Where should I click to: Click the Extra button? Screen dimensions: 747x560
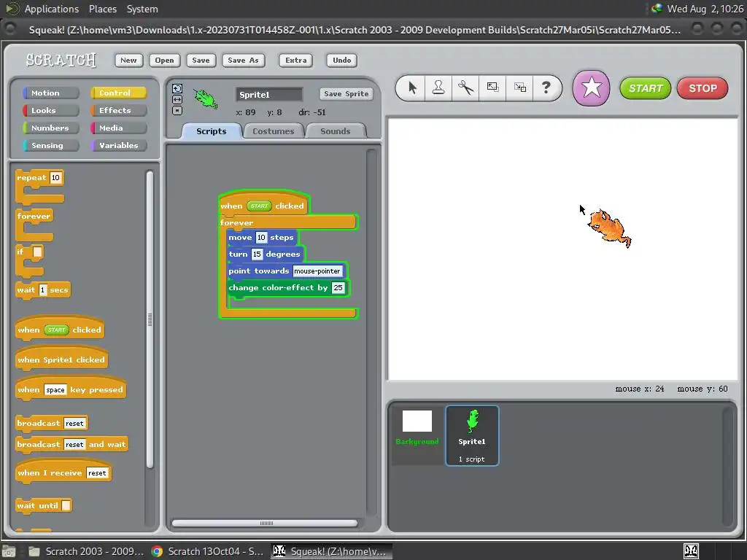(x=296, y=60)
